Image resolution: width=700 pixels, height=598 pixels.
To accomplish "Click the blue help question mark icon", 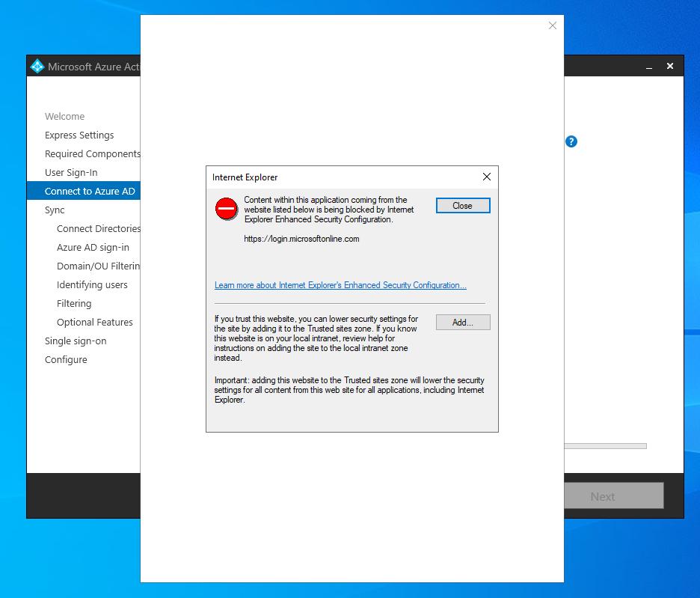I will click(x=571, y=141).
